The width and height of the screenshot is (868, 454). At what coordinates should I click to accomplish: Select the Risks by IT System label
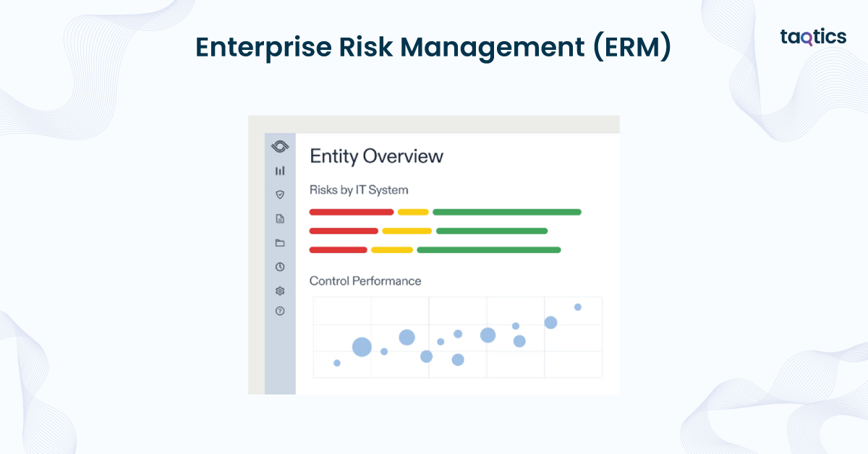tap(359, 190)
